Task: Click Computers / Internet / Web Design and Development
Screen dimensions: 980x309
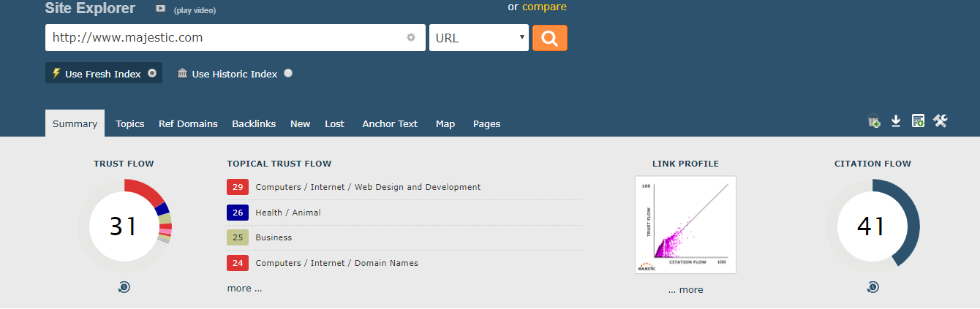Action: [368, 187]
